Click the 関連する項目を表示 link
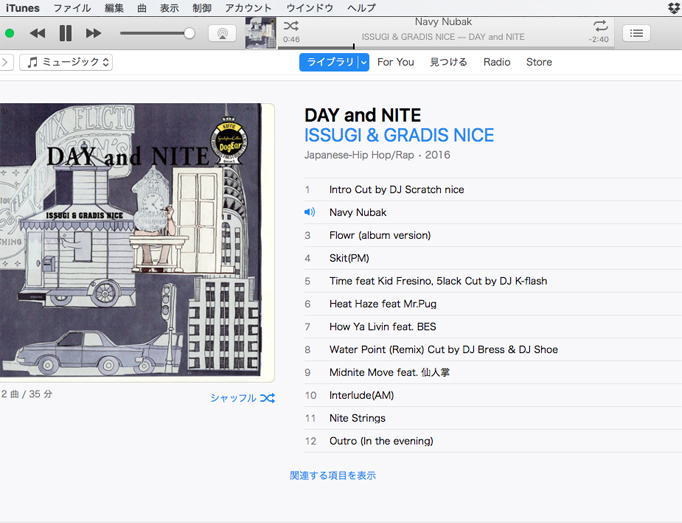 [333, 476]
